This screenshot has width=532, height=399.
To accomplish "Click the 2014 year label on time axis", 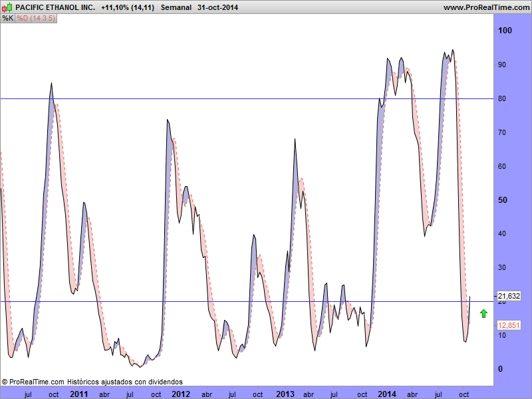I will [387, 394].
